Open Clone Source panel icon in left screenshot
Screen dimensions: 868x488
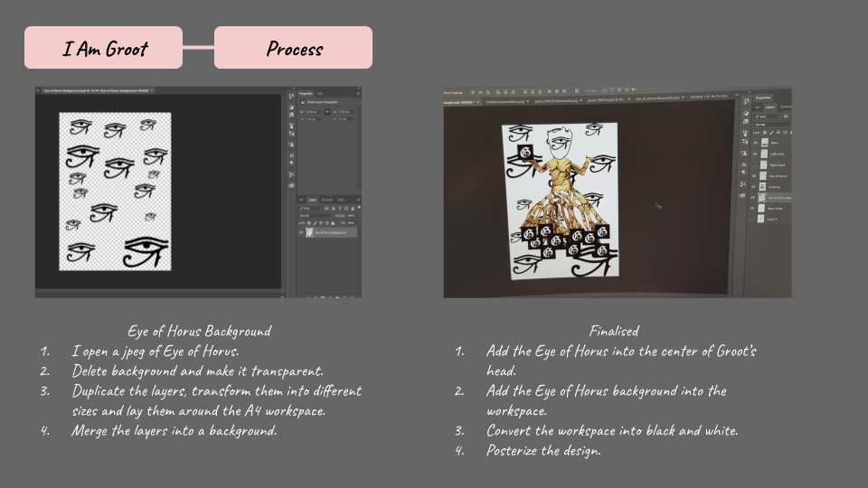click(x=292, y=144)
